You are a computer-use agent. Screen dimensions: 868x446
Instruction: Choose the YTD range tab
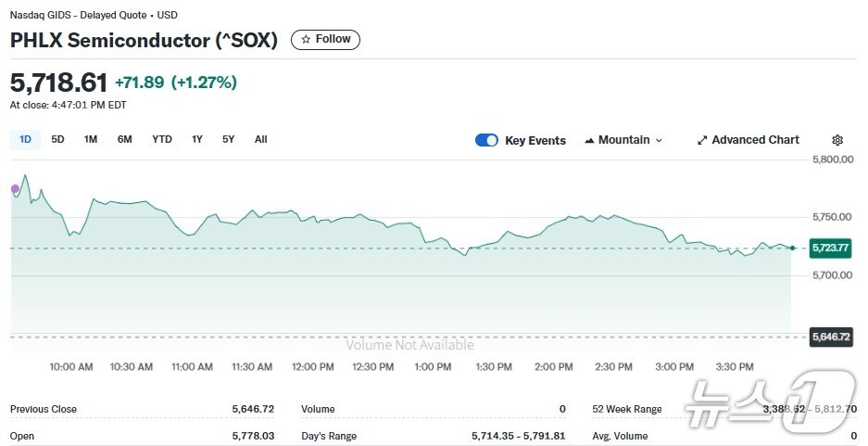[162, 139]
